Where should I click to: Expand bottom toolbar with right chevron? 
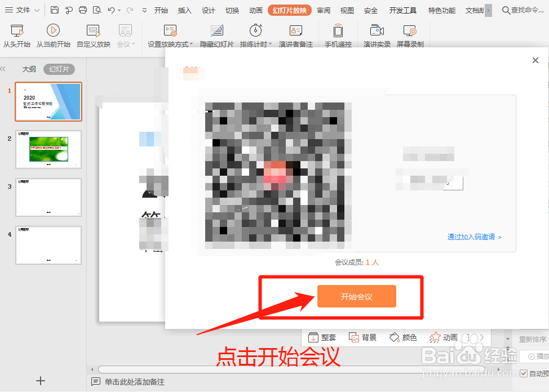point(482,337)
